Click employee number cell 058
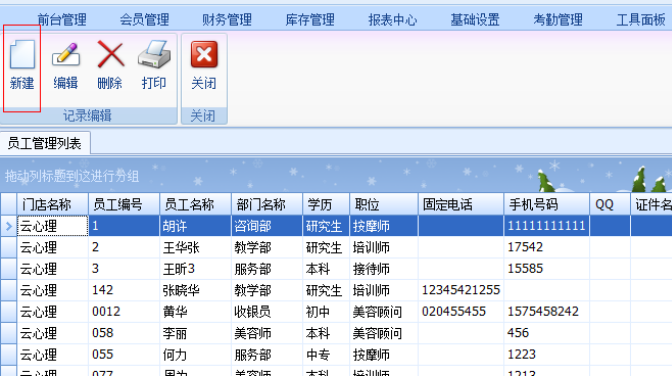Screen dimensions: 672x380 click(x=124, y=333)
